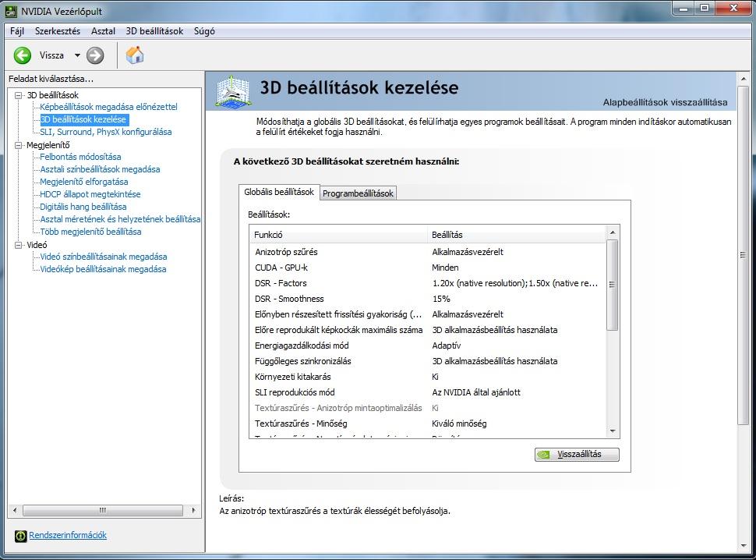Click the 15% smoothness value

click(x=441, y=299)
